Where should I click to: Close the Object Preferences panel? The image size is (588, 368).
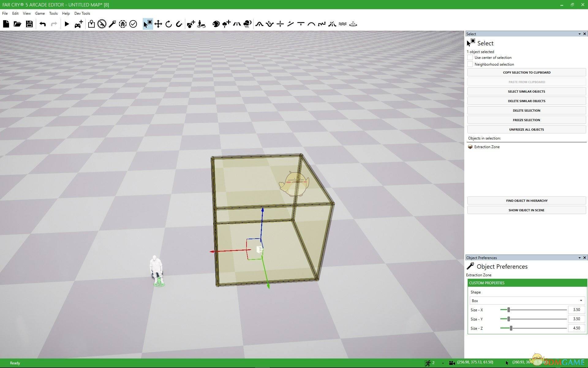(x=584, y=258)
